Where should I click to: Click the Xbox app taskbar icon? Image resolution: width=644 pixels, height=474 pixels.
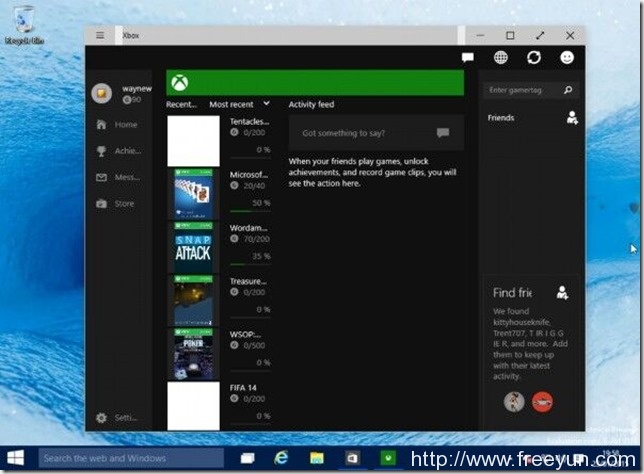coord(388,458)
